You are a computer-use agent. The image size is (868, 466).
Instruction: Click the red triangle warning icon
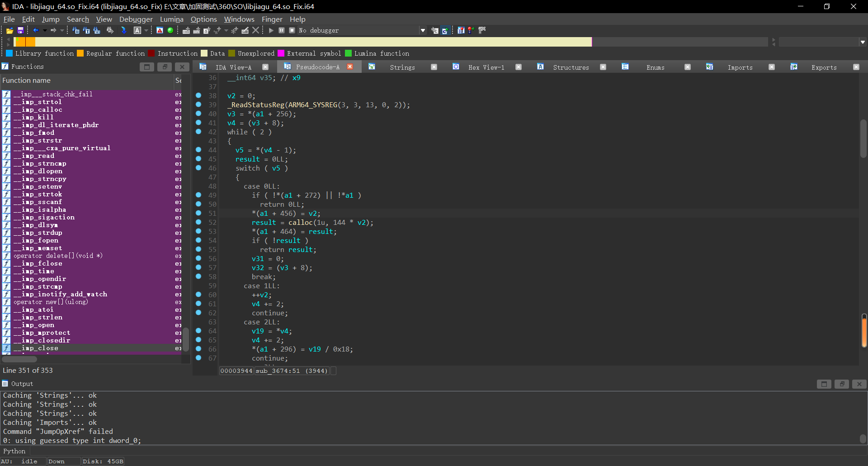tap(160, 30)
